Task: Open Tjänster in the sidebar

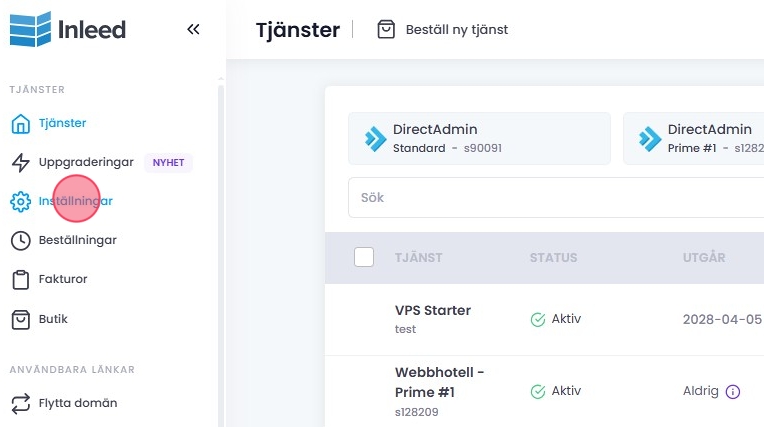Action: click(62, 123)
